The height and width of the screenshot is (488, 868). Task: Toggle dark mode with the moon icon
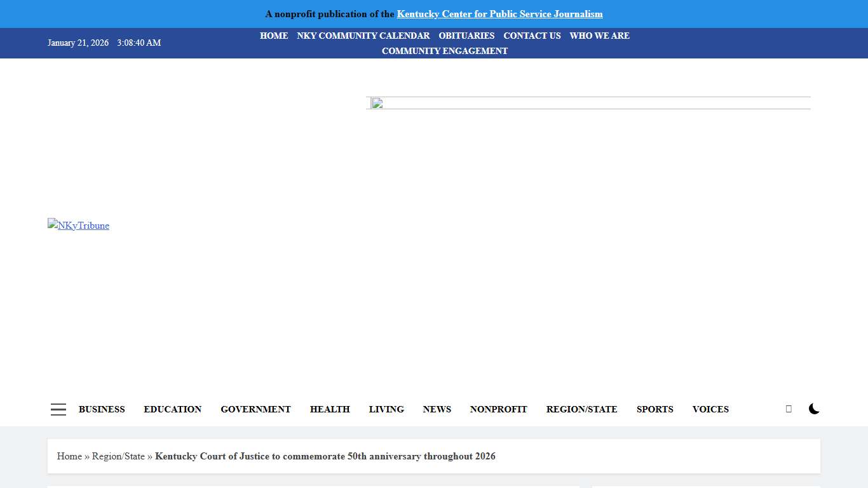(x=814, y=409)
